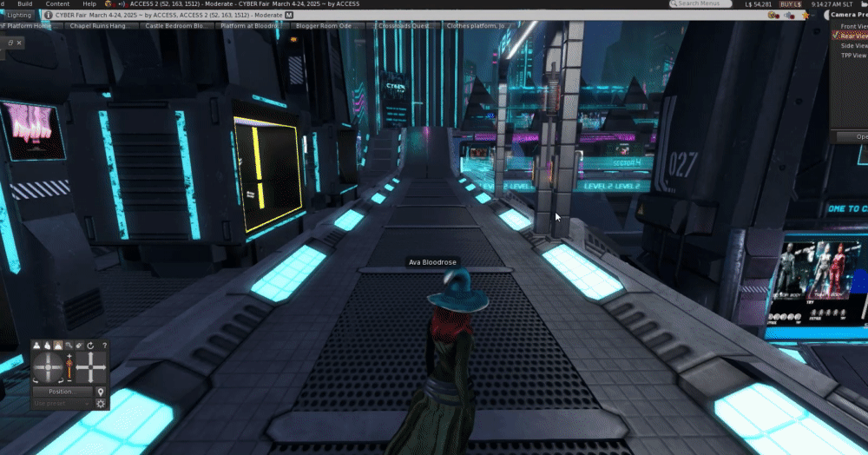The width and height of the screenshot is (868, 455).
Task: Select Front View camera preset
Action: [853, 27]
